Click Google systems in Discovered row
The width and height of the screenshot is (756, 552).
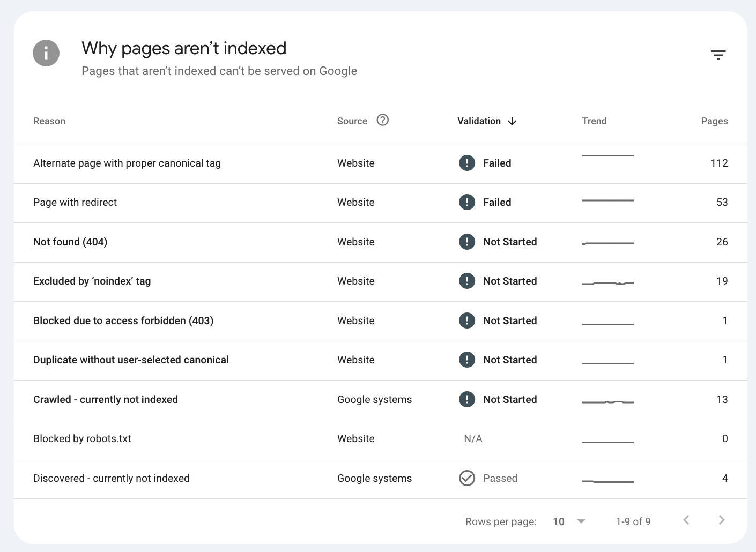tap(374, 478)
